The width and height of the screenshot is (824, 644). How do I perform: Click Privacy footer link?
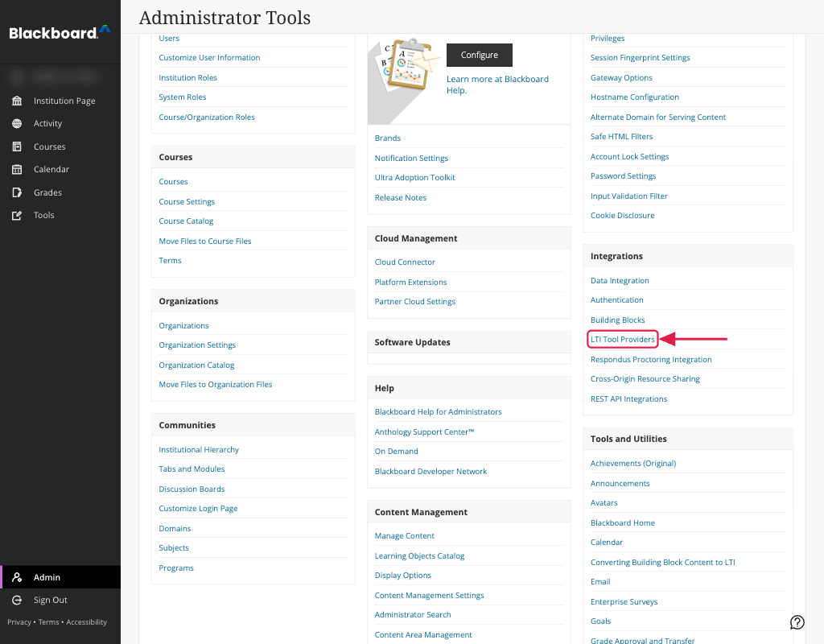pyautogui.click(x=19, y=622)
